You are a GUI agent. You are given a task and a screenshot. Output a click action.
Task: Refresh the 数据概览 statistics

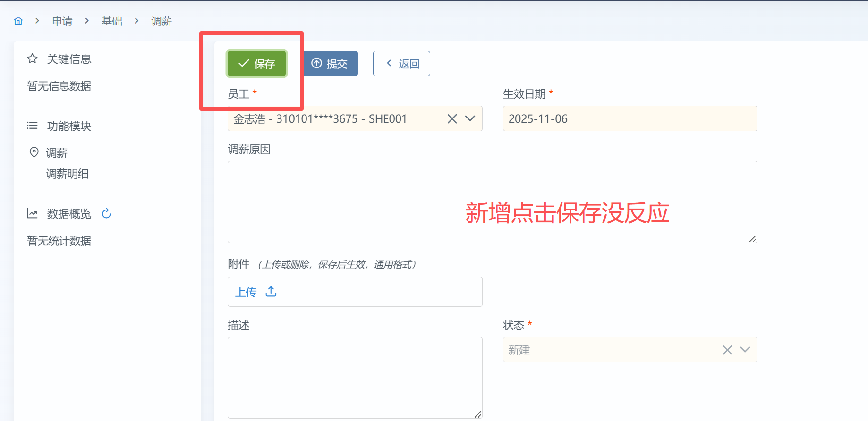(107, 214)
